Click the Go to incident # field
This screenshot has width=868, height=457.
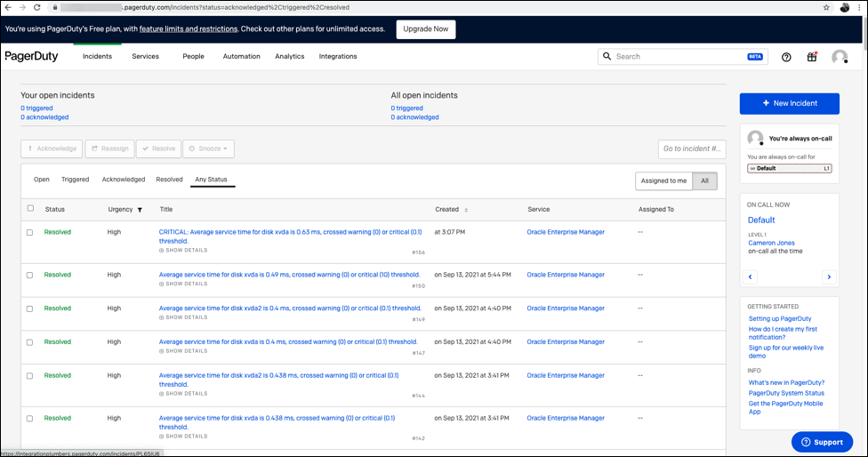[x=692, y=148]
